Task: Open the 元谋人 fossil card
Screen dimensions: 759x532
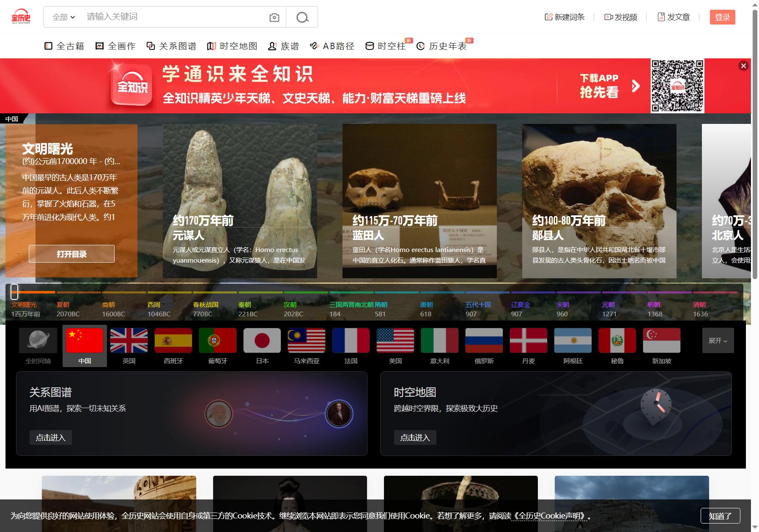Action: [240, 201]
